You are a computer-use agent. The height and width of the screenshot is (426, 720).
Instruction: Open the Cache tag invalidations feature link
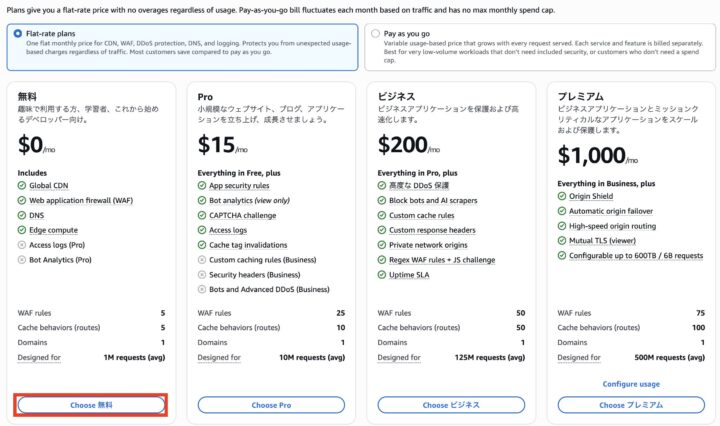[x=248, y=245]
